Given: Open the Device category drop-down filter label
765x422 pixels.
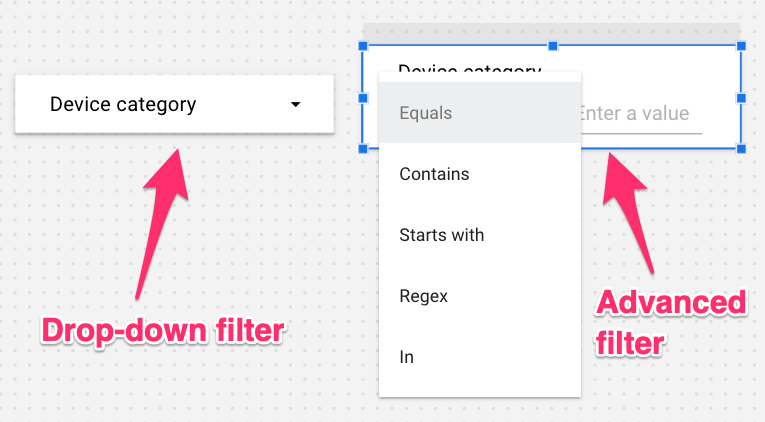Looking at the screenshot, I should [x=123, y=104].
